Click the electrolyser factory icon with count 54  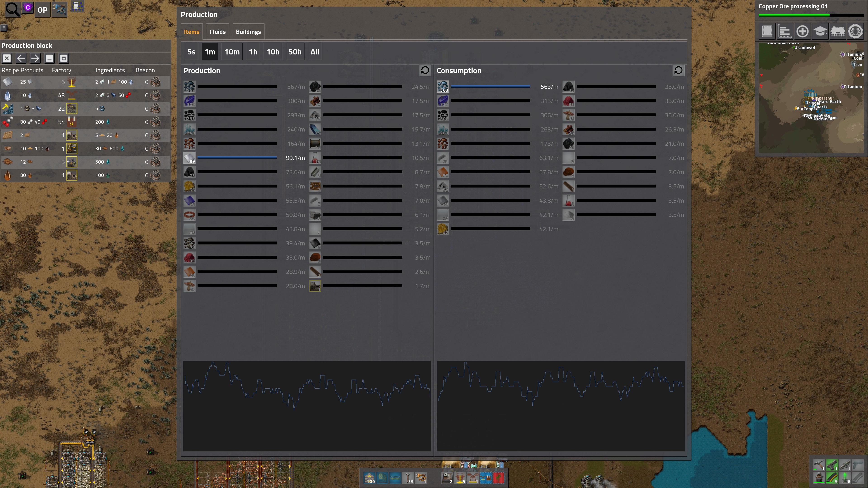tap(71, 122)
